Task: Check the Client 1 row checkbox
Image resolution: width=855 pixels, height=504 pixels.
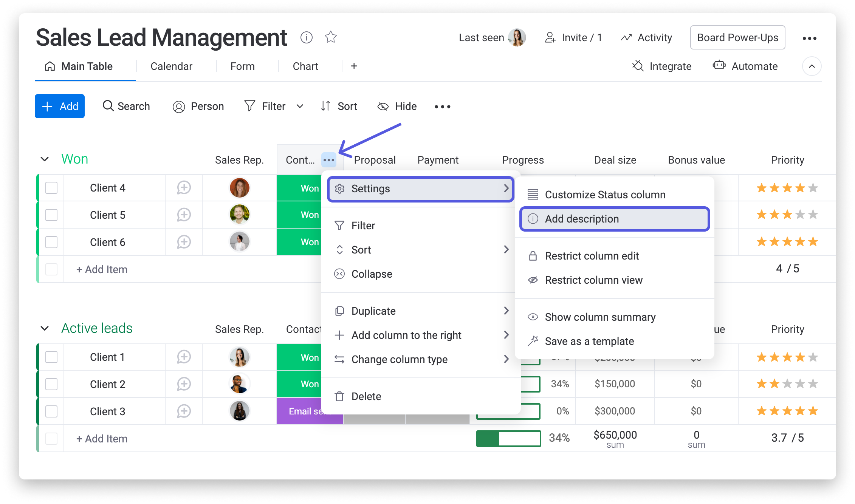Action: coord(51,357)
